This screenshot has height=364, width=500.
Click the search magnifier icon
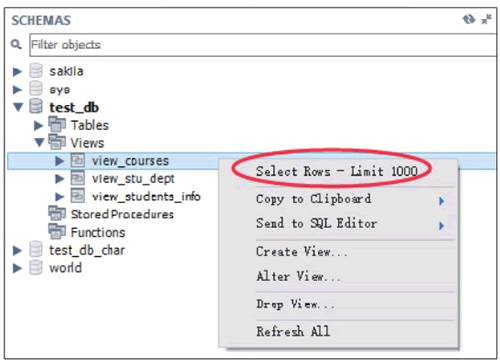click(x=16, y=44)
